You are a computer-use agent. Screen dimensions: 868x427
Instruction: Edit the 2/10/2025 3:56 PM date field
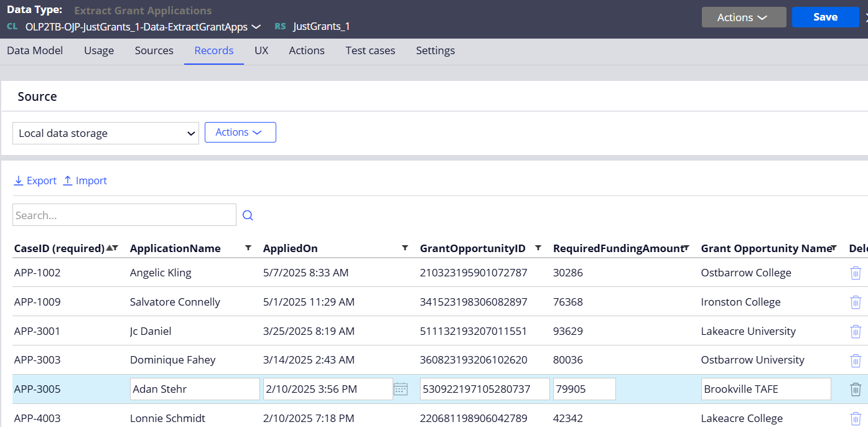328,389
